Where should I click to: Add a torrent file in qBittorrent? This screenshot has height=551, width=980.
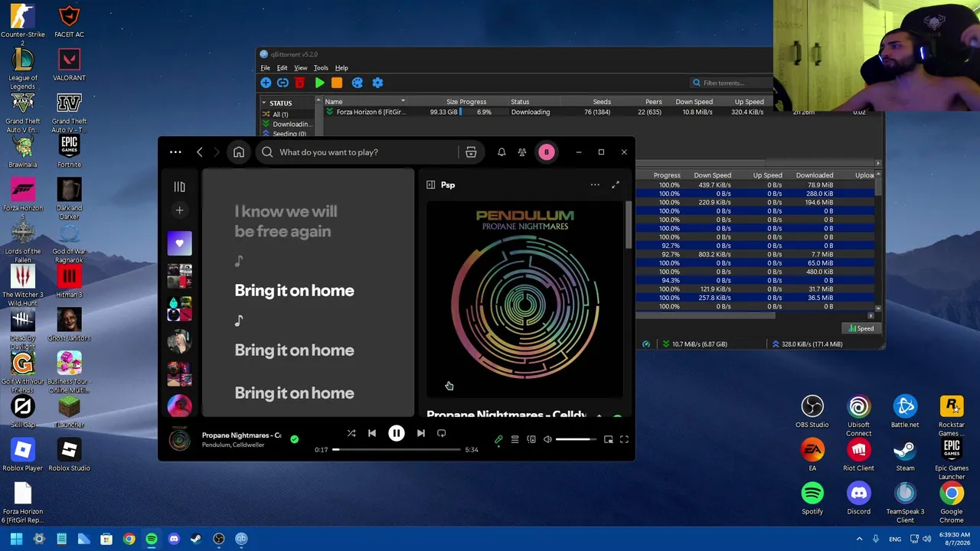click(266, 83)
